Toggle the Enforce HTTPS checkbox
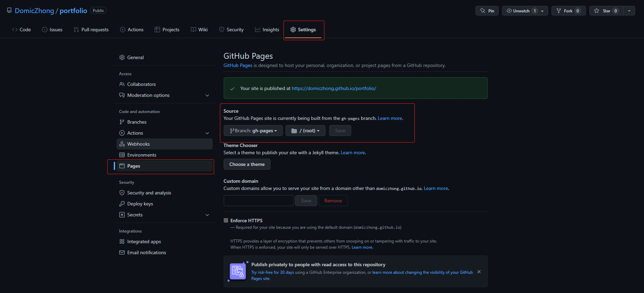This screenshot has height=293, width=644. (x=226, y=221)
